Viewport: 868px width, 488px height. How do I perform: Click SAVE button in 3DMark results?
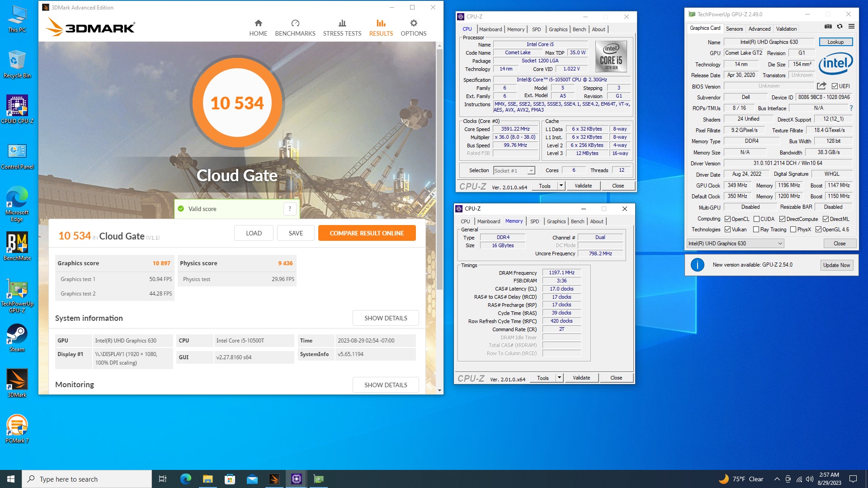point(296,233)
